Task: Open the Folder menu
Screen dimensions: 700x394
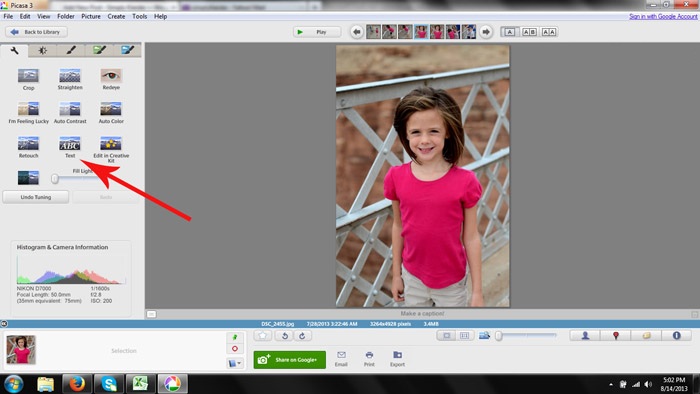Action: tap(66, 17)
